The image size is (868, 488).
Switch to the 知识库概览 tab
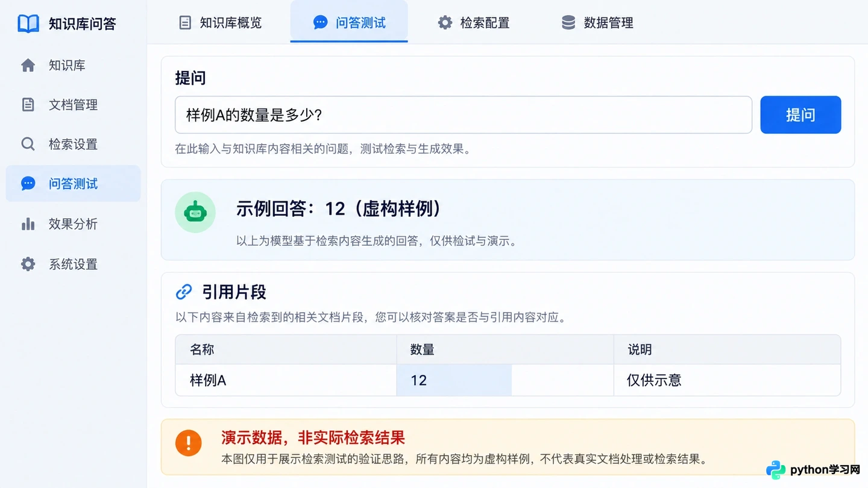tap(221, 23)
